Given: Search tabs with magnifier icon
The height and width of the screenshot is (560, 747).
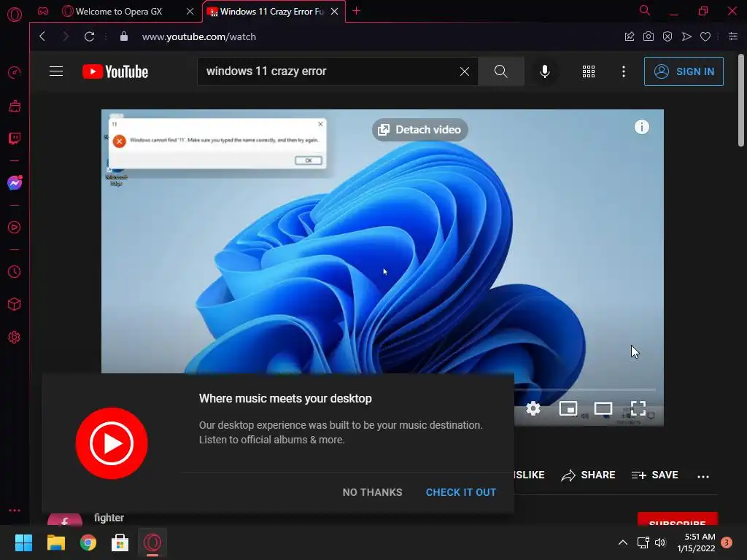Looking at the screenshot, I should (645, 10).
